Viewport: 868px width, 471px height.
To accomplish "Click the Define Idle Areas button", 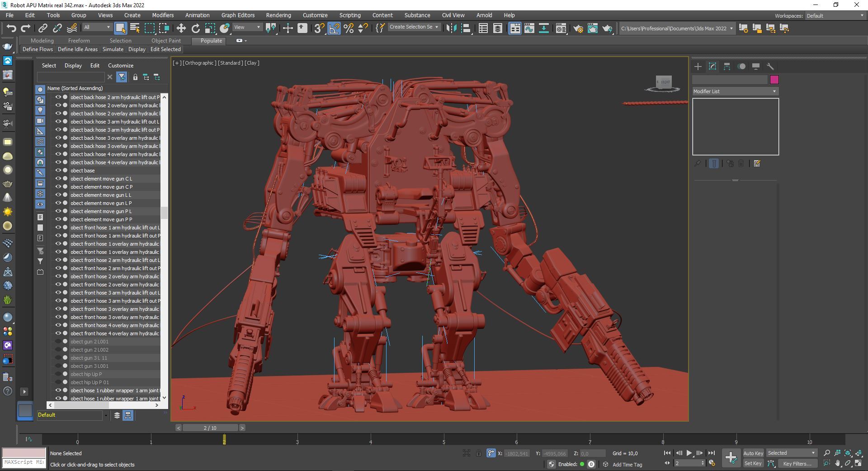I will [x=77, y=49].
